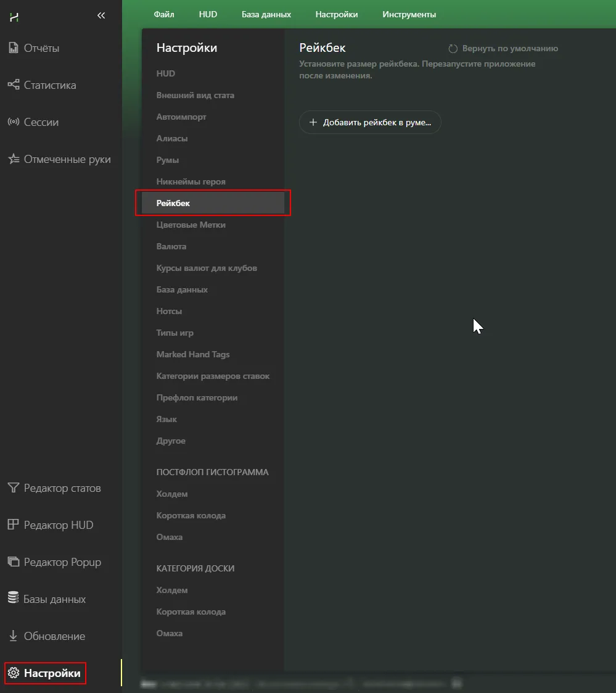
Task: Click the Обновление download icon
Action: click(x=14, y=636)
